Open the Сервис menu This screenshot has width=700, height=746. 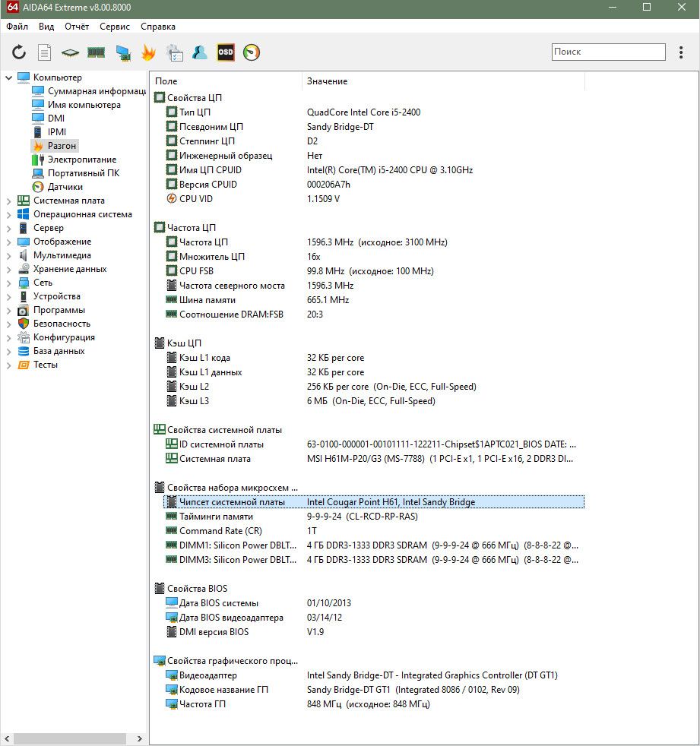(114, 27)
